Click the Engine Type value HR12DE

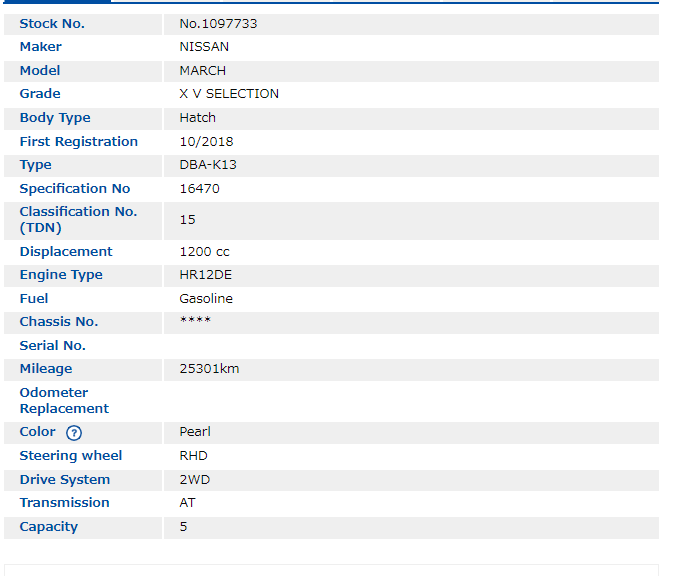click(x=205, y=275)
